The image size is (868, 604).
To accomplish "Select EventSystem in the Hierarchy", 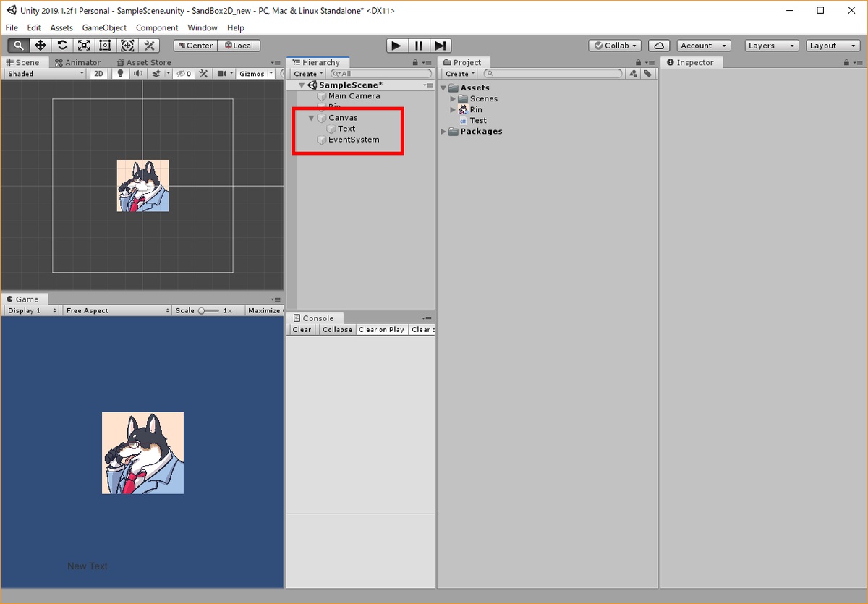I will (x=353, y=140).
